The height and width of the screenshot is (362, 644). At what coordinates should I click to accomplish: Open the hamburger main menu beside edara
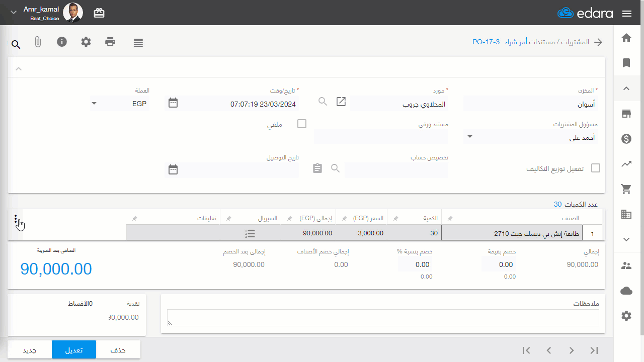[x=627, y=14]
